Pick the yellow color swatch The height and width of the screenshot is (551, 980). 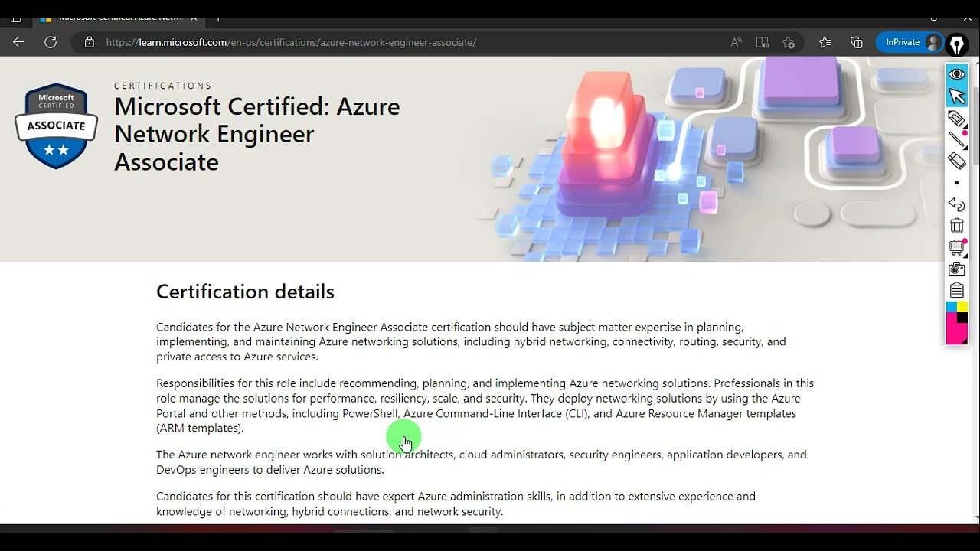tap(962, 307)
